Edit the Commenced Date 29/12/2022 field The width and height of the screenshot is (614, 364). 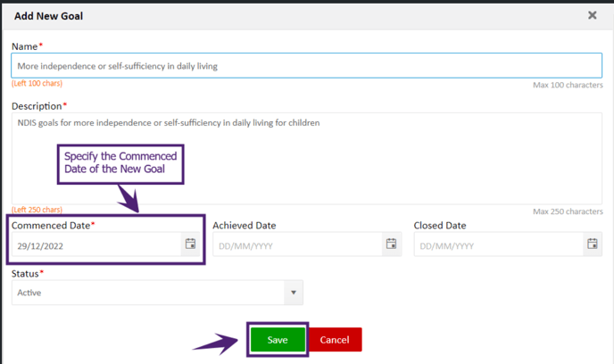[96, 244]
